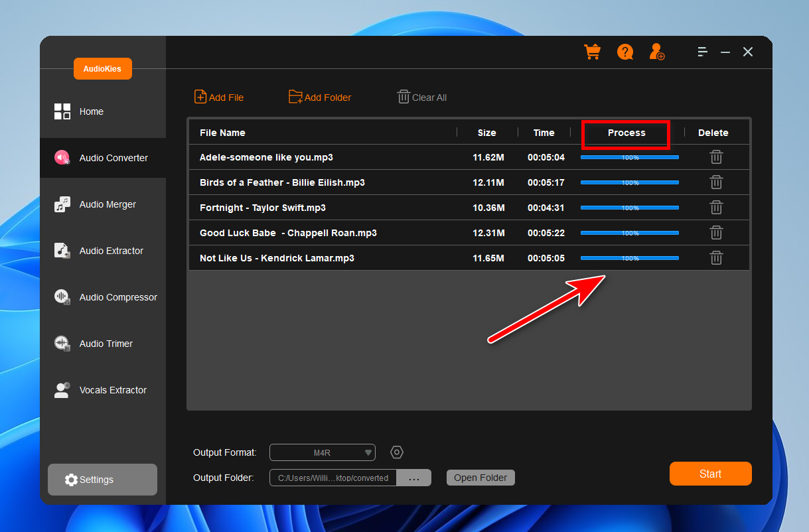
Task: Click the AudioKies logo badge
Action: pyautogui.click(x=102, y=68)
